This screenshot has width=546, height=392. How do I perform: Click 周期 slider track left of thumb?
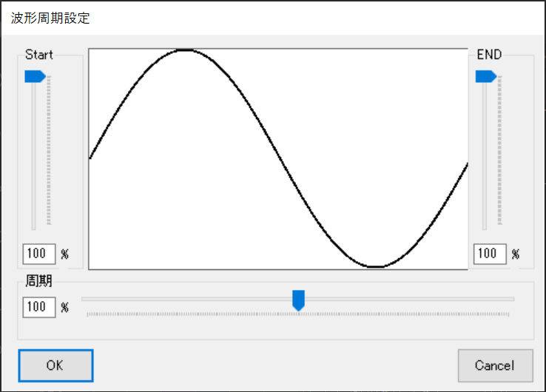click(x=185, y=299)
